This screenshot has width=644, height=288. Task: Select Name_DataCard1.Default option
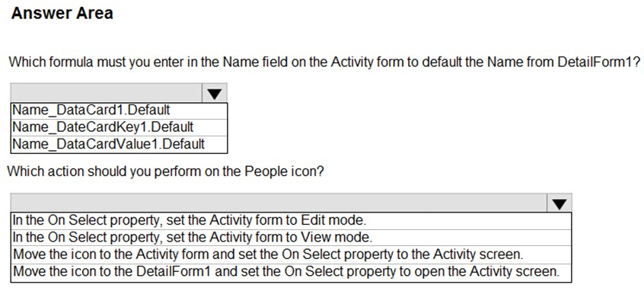click(x=119, y=111)
